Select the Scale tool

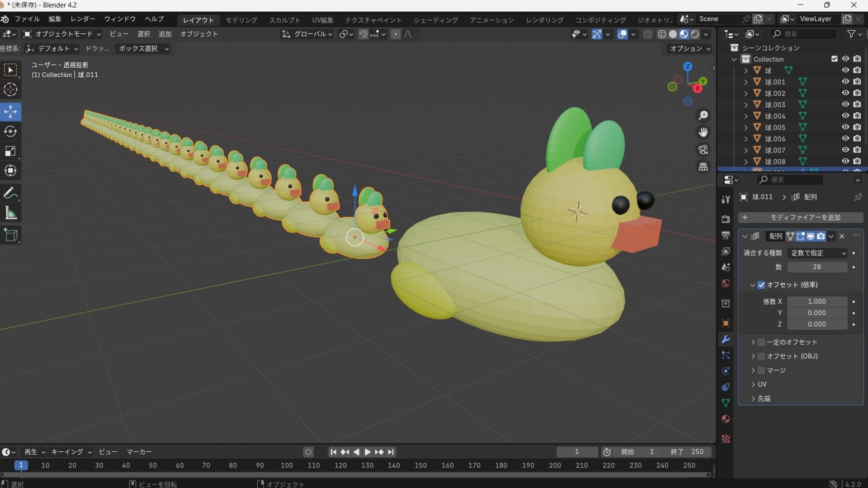tap(10, 151)
